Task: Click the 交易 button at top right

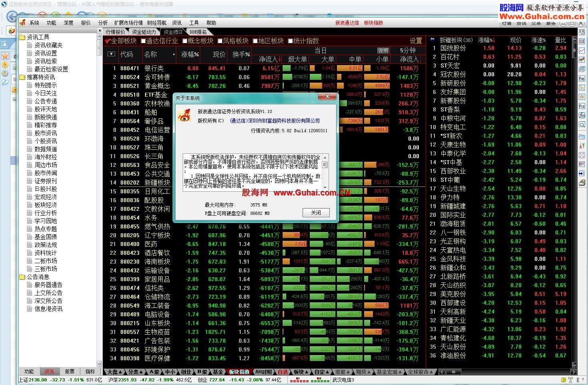Action: [x=536, y=23]
